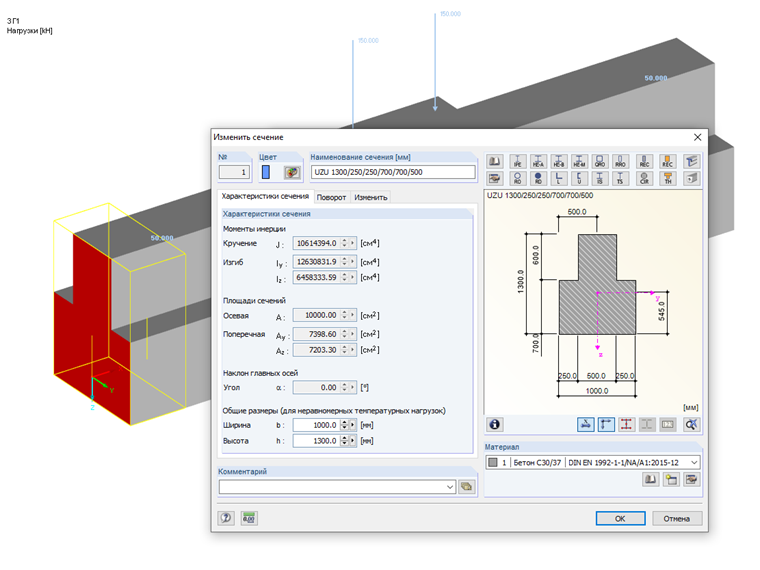Open arrow menu beside axial area A value
Screen dimensions: 760x570
tap(353, 315)
